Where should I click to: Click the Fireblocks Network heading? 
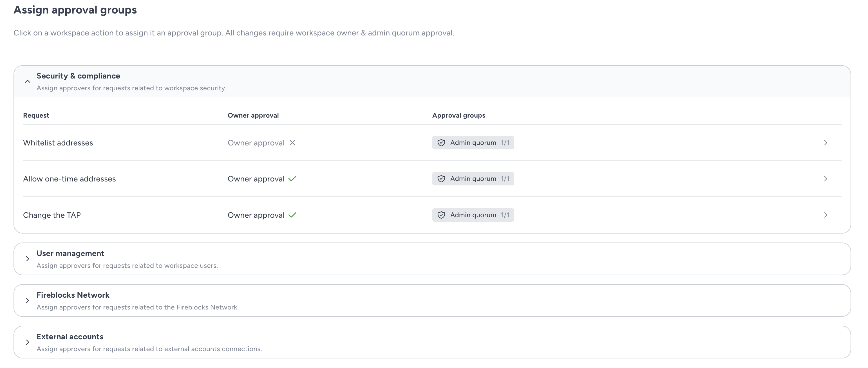click(x=73, y=295)
